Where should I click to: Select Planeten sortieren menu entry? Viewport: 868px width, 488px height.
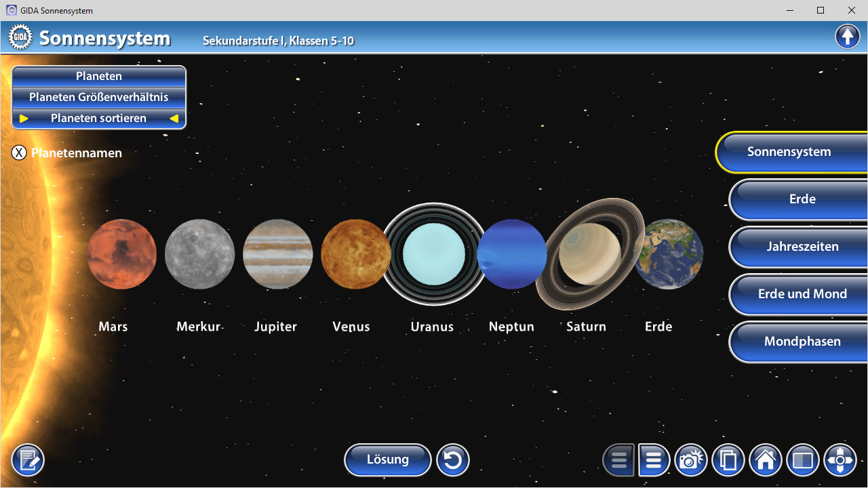pos(99,118)
